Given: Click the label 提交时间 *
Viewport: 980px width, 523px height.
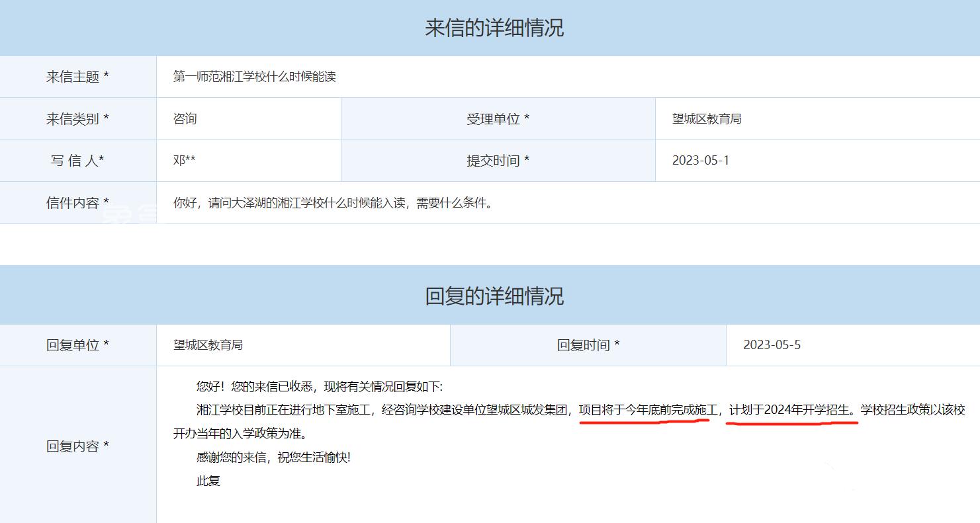Looking at the screenshot, I should (498, 160).
